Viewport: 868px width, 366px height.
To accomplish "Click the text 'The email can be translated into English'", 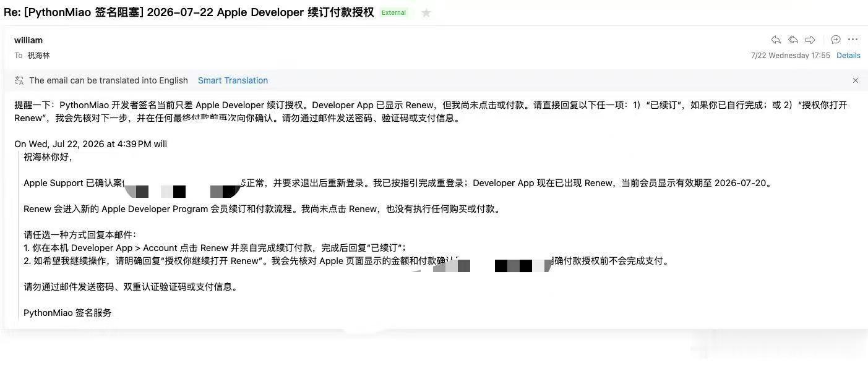I will [108, 80].
